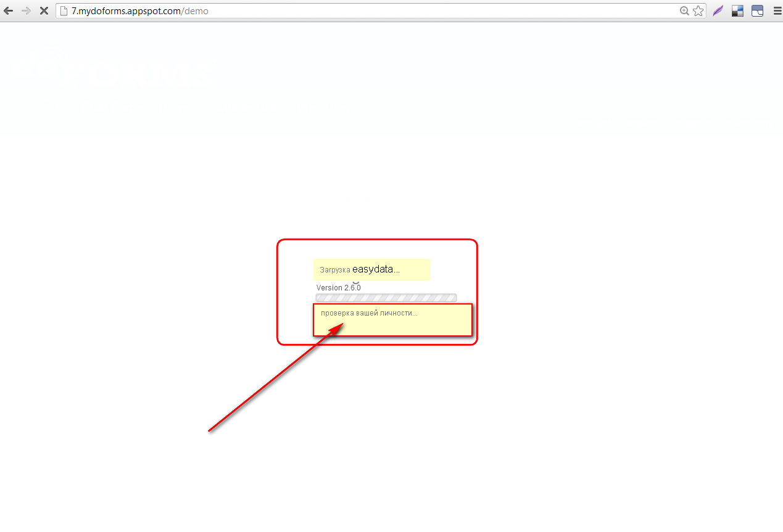Bookmark this page with the star
The width and height of the screenshot is (783, 532).
pos(698,10)
